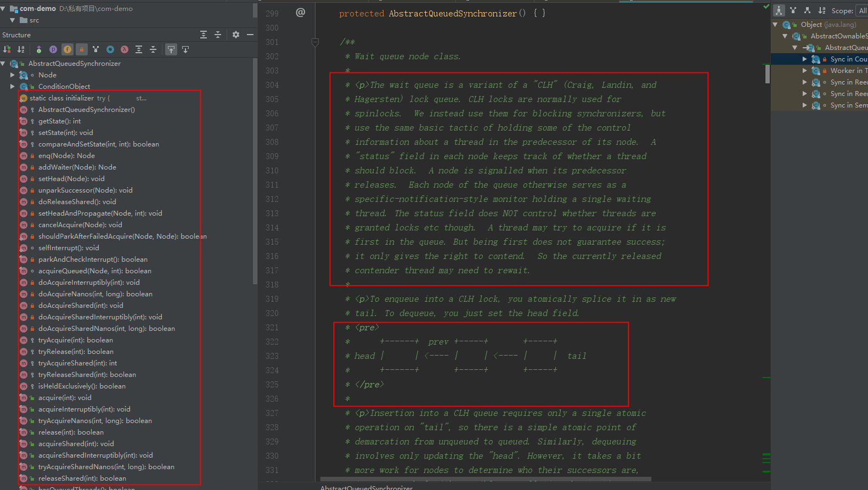This screenshot has width=868, height=490.
Task: Select enq(Node): Node method
Action: [66, 156]
